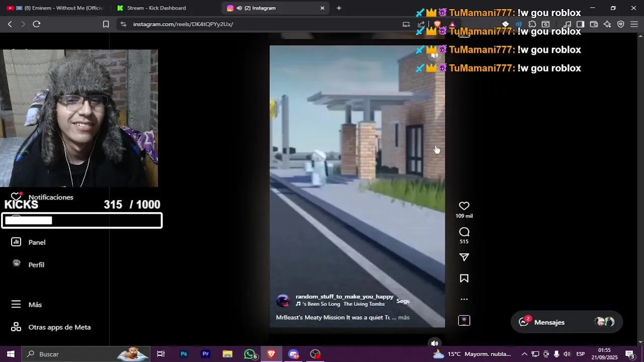The width and height of the screenshot is (644, 362).
Task: Like the reel with the heart icon
Action: (464, 206)
